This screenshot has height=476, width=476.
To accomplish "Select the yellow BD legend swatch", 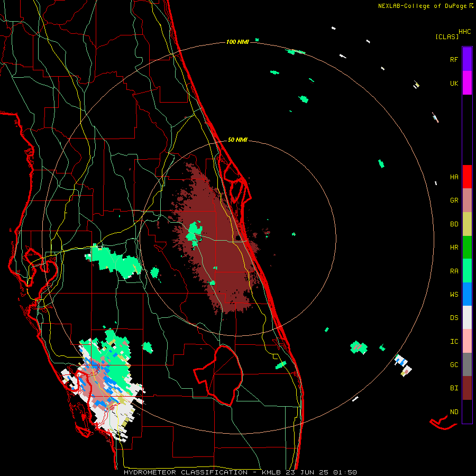I will coord(467,224).
